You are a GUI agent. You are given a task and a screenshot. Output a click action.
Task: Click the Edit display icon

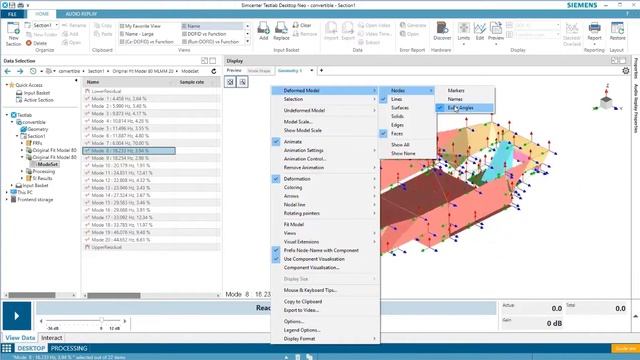(480, 29)
